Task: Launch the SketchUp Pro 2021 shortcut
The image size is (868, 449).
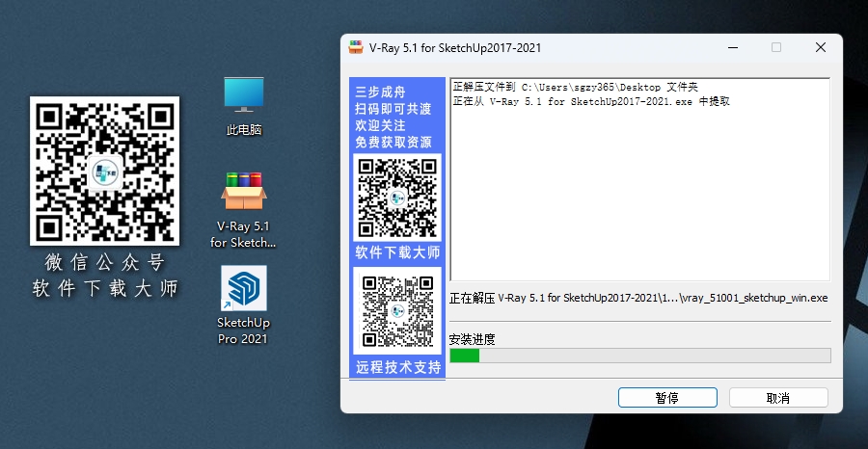Action: 244,304
